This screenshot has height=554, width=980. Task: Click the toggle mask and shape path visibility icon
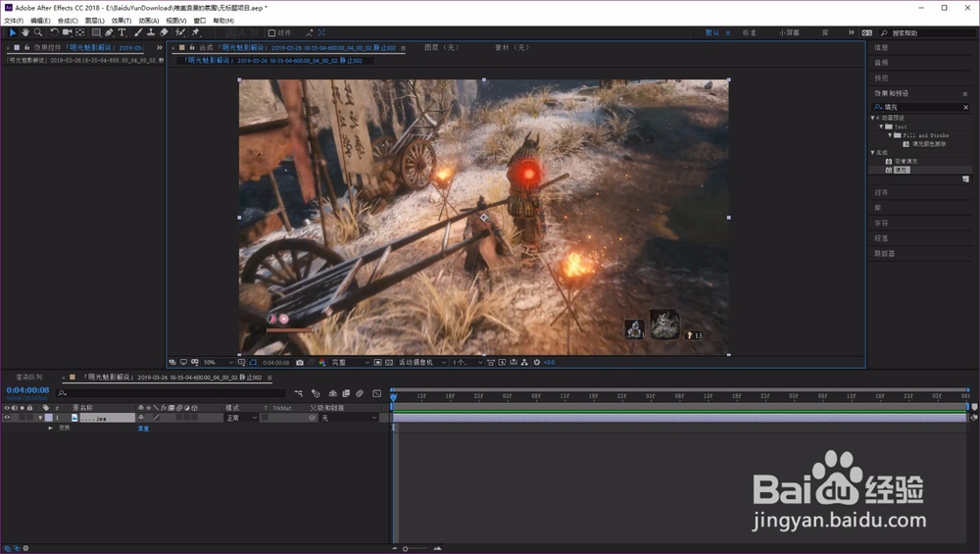pos(253,362)
